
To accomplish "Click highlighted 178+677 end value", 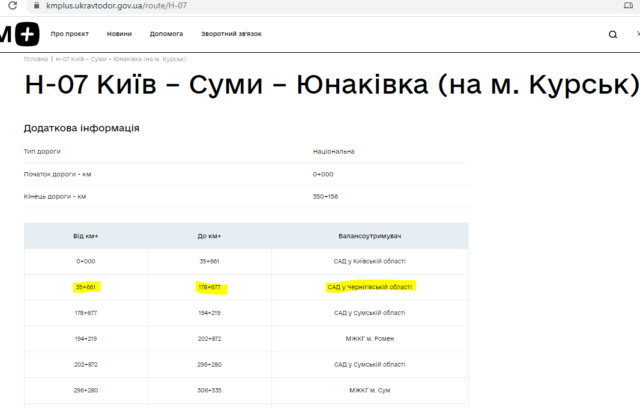I will coord(209,288).
